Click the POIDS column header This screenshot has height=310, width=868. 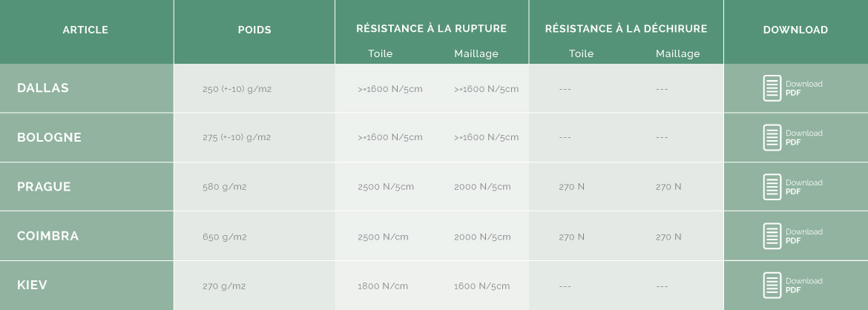[254, 30]
